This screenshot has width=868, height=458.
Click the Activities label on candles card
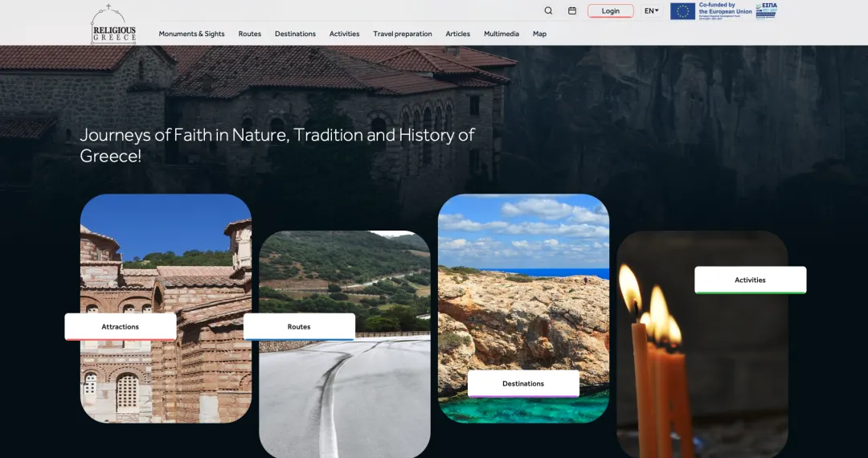tap(750, 280)
